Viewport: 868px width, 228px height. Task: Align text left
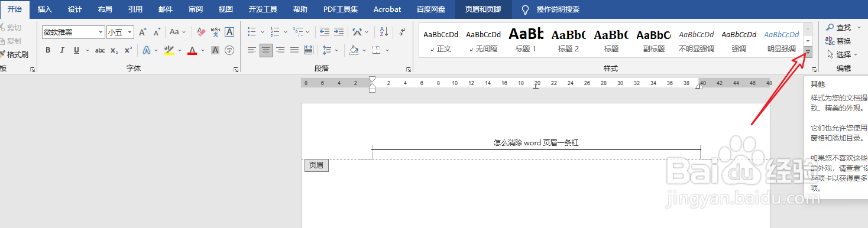[252, 50]
